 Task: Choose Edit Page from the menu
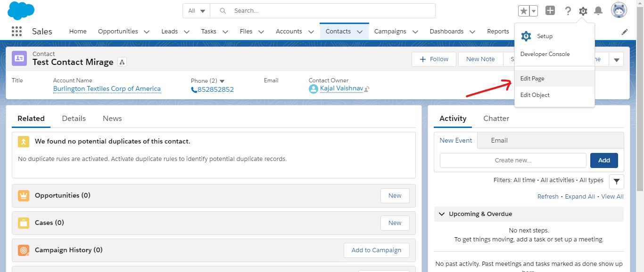point(554,79)
